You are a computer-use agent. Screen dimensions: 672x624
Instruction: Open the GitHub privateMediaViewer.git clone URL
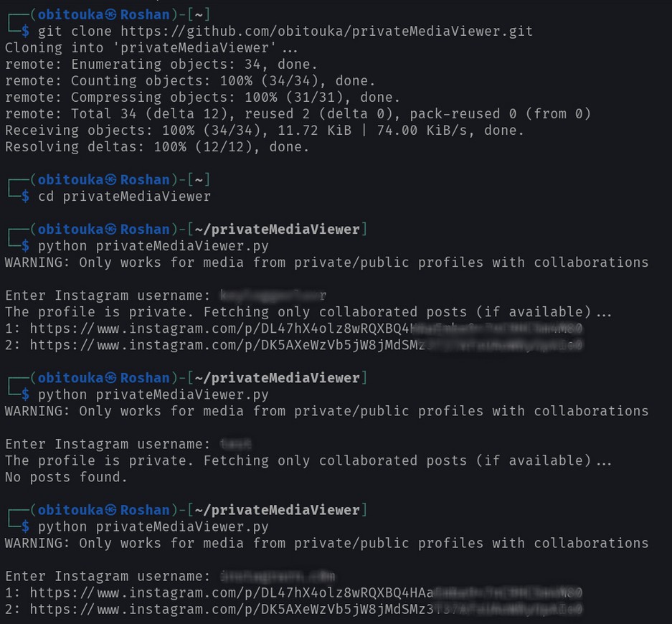point(326,31)
